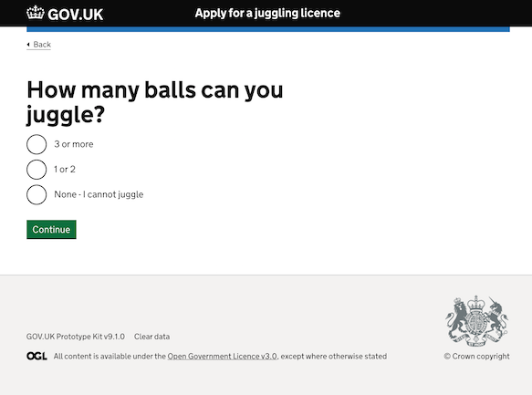This screenshot has height=395, width=532.
Task: Click the GOV.UK header text
Action: [76, 15]
